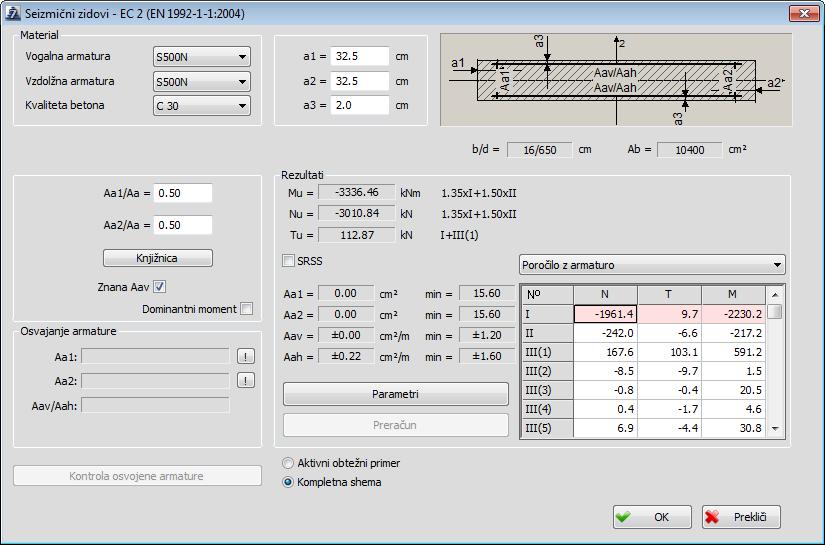Click the Aah min value ±1.60
The width and height of the screenshot is (825, 545).
pos(487,356)
